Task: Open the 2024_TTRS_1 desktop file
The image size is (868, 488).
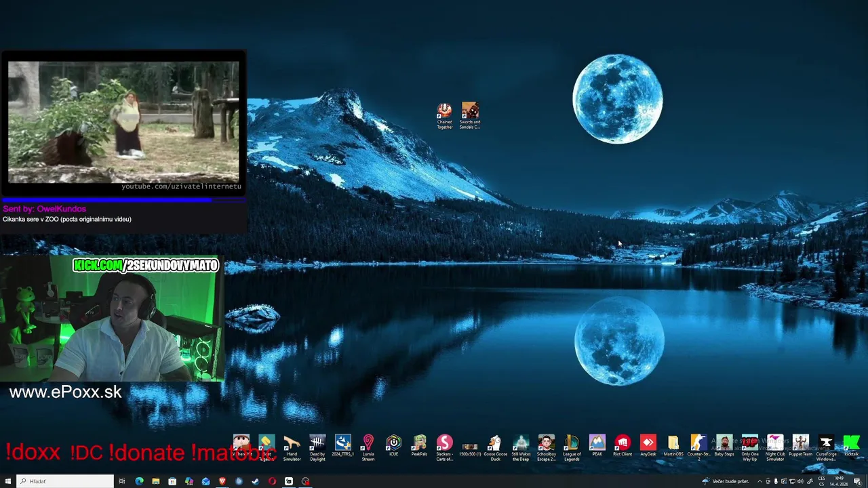Action: coord(343,446)
